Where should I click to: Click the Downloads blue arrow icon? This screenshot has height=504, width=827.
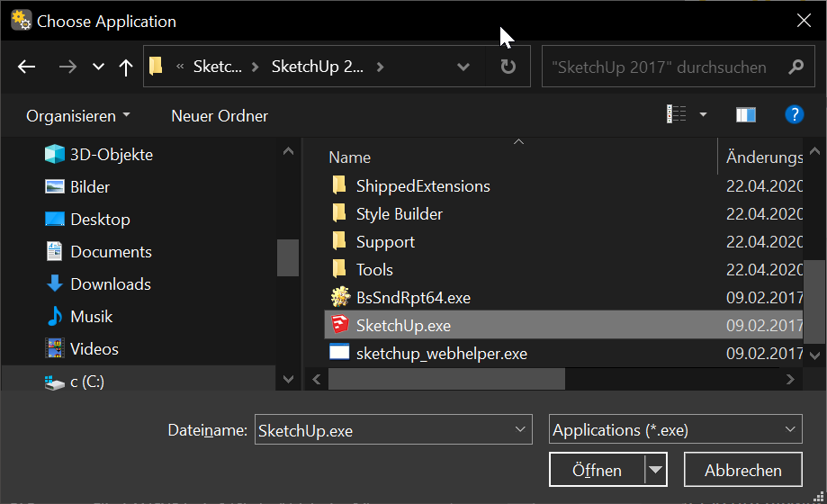54,283
